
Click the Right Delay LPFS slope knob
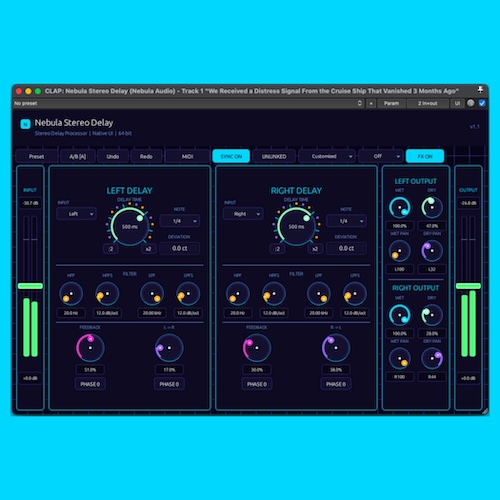[355, 294]
